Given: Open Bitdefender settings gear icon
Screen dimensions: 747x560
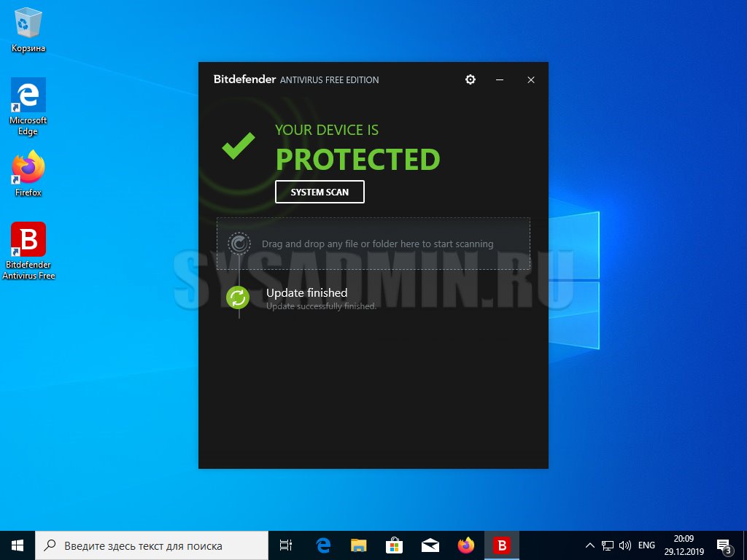Looking at the screenshot, I should pos(471,79).
